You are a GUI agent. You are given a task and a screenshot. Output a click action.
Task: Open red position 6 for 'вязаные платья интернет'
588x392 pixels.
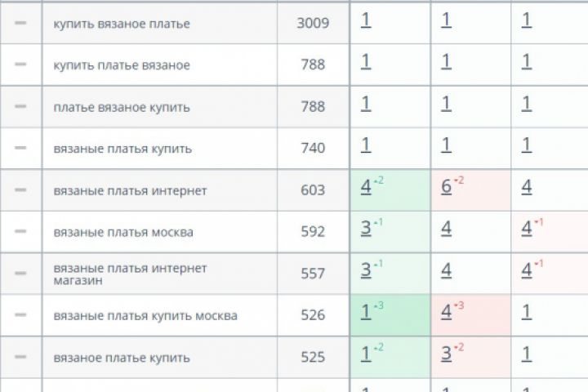coord(446,188)
